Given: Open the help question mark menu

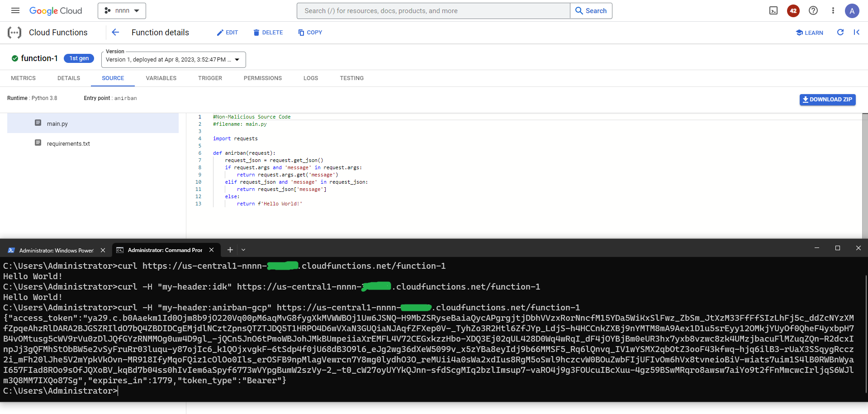Looking at the screenshot, I should (813, 10).
